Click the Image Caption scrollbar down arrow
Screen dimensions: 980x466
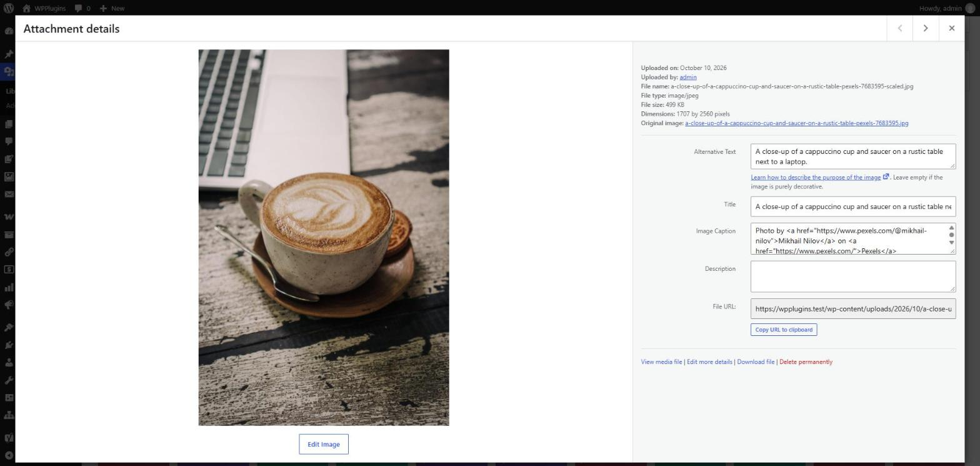(951, 243)
